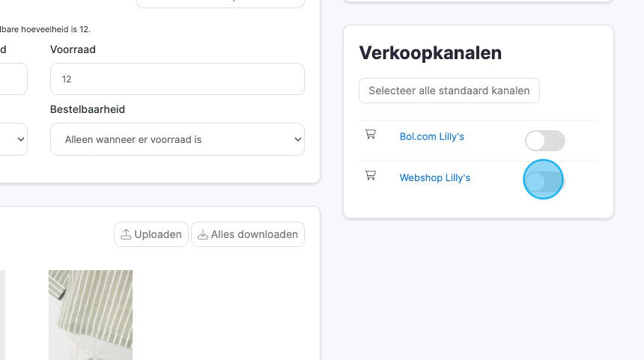Select the cut-off grey thumbnail at left edge
This screenshot has height=360, width=644.
pyautogui.click(x=2, y=314)
